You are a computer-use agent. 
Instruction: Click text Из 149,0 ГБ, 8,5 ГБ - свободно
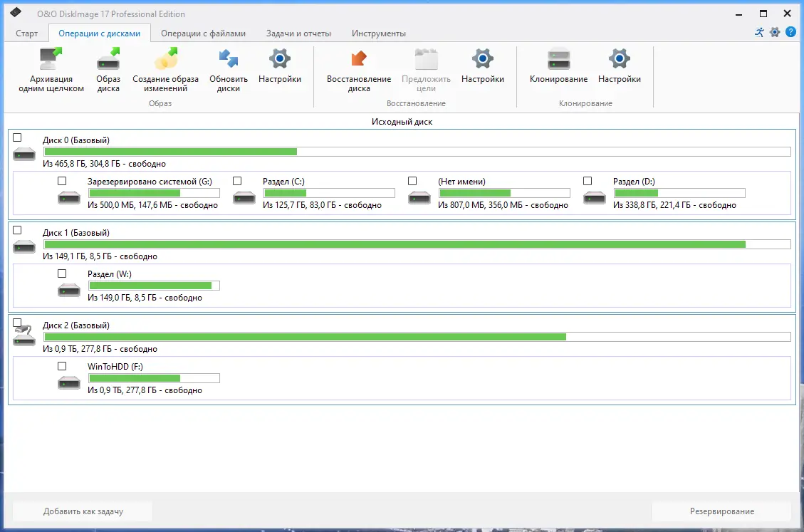coord(145,298)
